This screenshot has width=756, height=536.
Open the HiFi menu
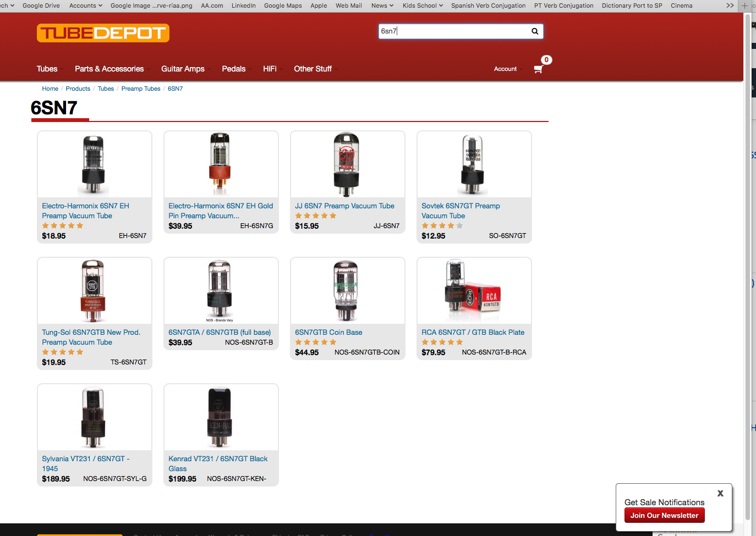pos(270,69)
